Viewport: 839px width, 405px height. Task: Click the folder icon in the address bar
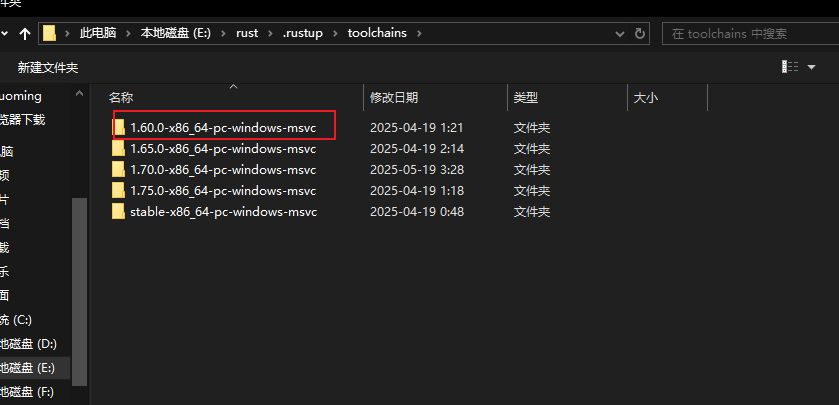pos(49,33)
